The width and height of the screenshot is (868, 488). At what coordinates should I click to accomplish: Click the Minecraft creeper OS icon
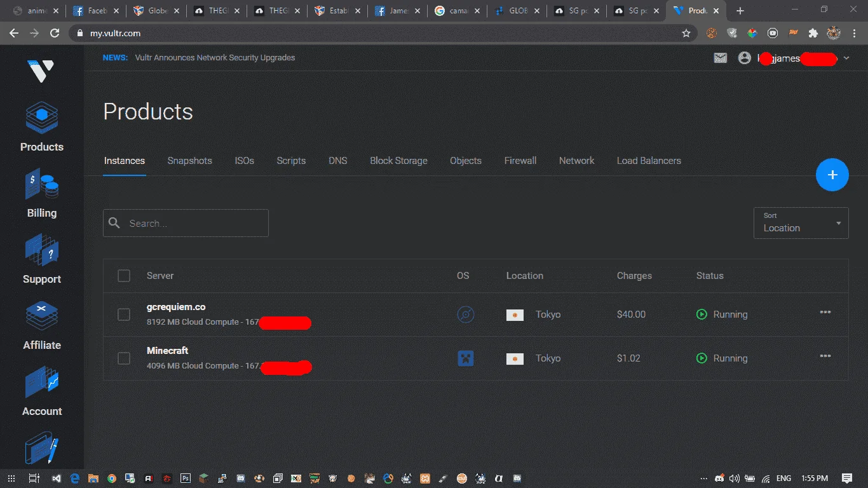point(466,358)
